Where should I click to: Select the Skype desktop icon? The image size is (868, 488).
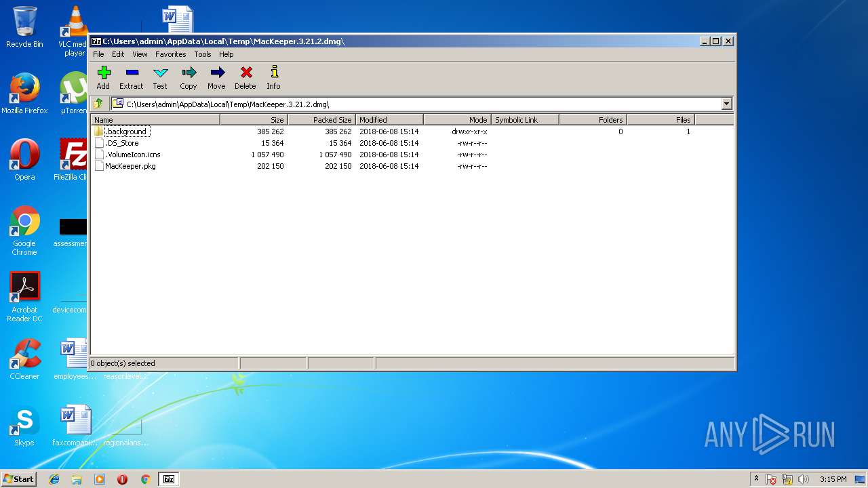pyautogui.click(x=24, y=426)
